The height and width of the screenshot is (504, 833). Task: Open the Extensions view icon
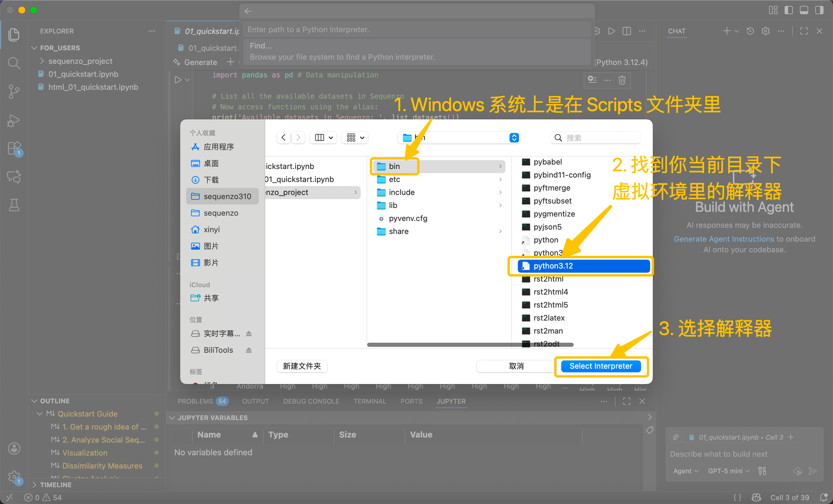point(14,148)
